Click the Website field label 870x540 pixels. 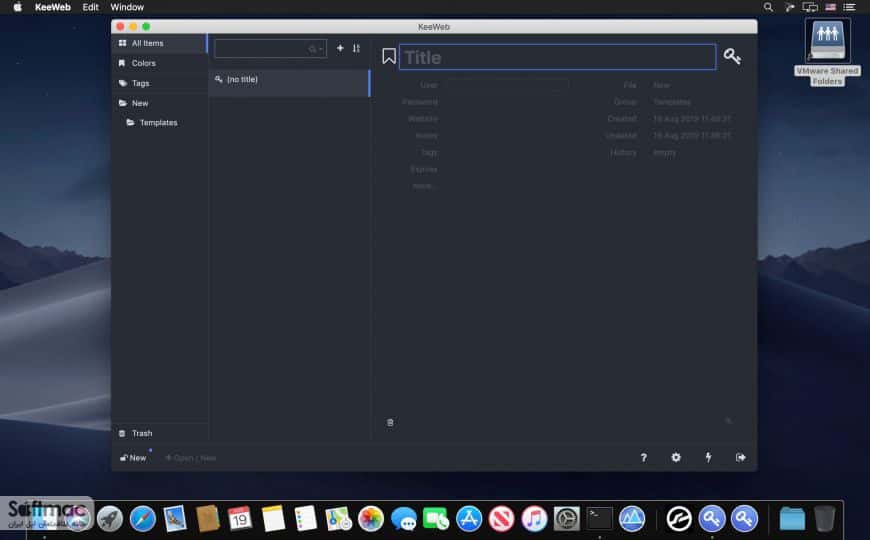(x=422, y=119)
